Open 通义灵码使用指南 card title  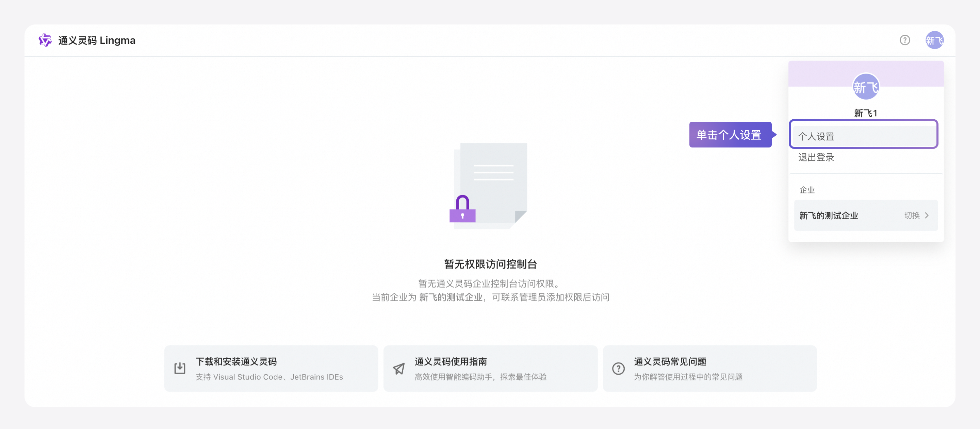tap(451, 361)
